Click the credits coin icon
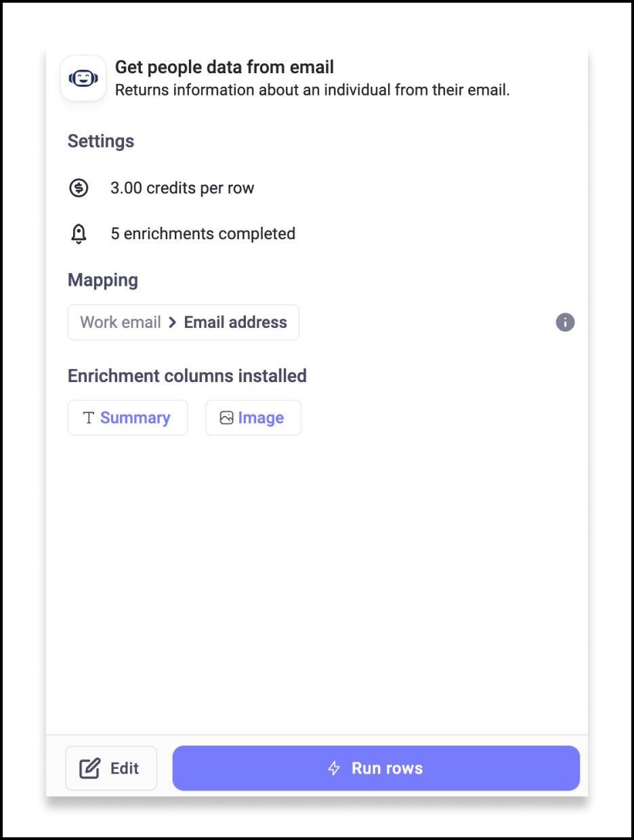Screen dimensions: 634x840 [79, 188]
